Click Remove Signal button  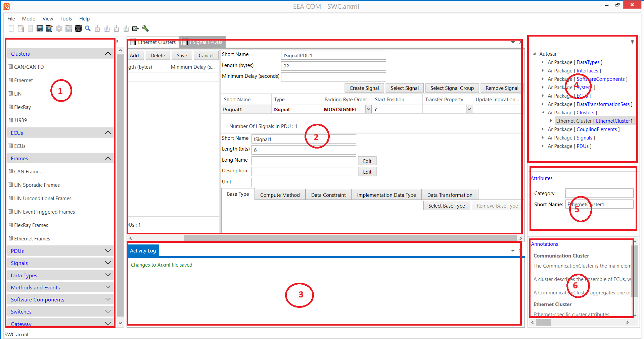(502, 88)
